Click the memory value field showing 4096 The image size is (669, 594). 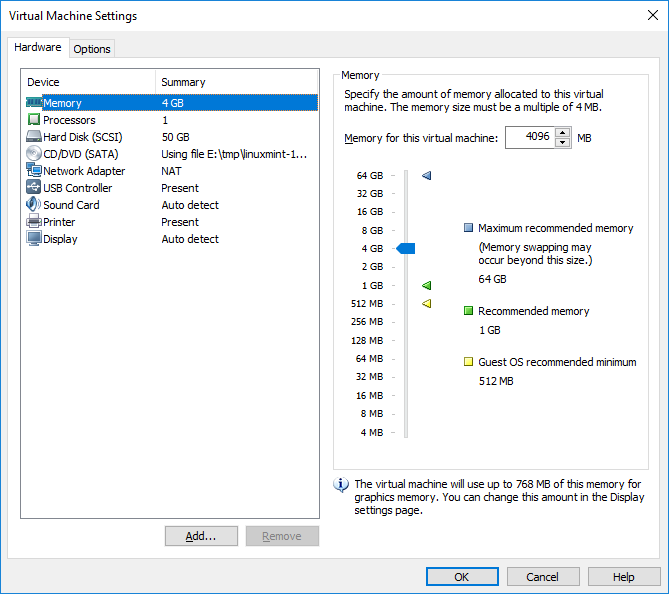click(530, 137)
